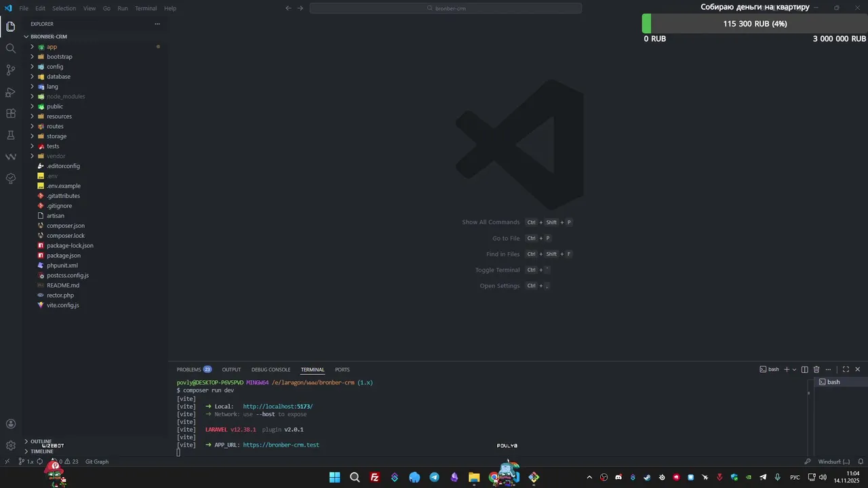Open the Accounts icon in activity bar
Image resolution: width=868 pixels, height=488 pixels.
tap(10, 424)
